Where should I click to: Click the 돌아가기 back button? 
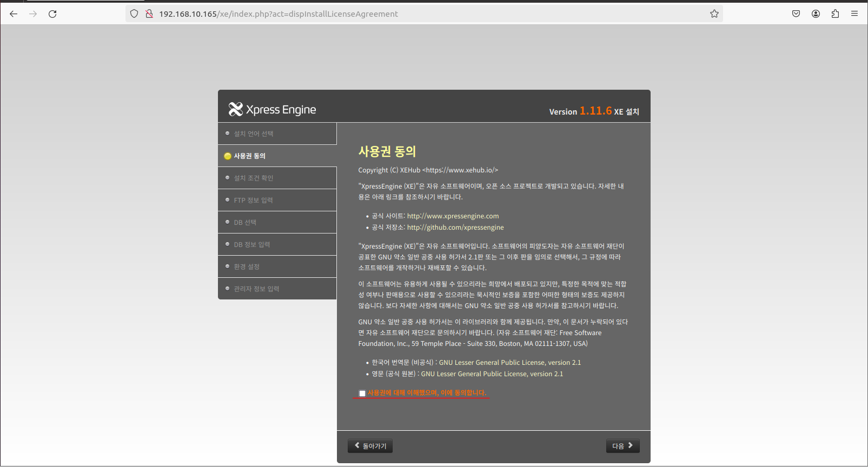(x=370, y=446)
